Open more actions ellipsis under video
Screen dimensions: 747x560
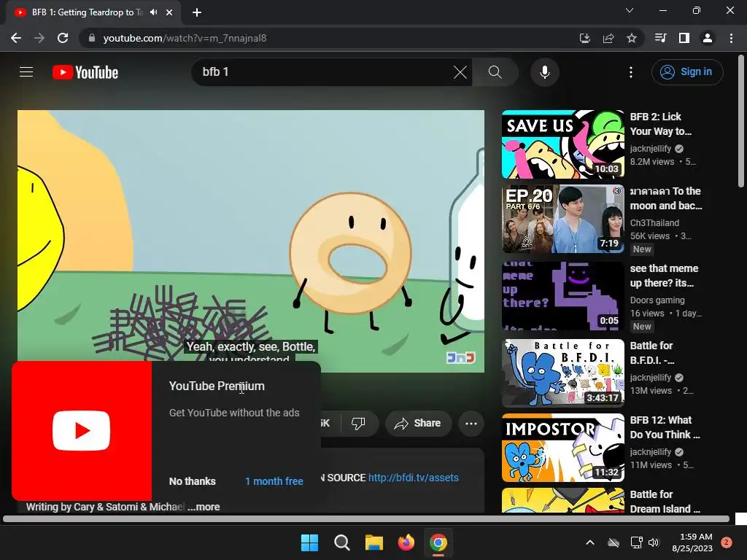471,424
